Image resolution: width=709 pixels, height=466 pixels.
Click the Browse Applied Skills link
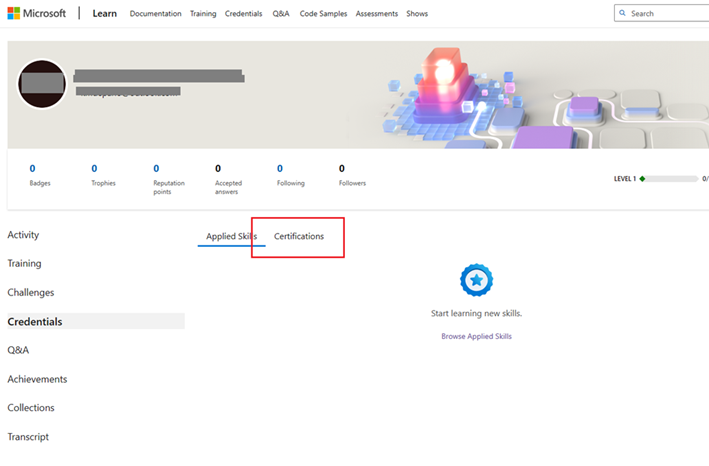coord(476,336)
